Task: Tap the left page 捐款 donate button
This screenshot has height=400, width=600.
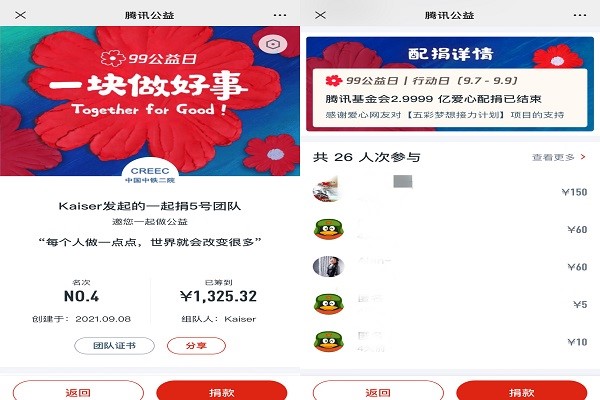Action: coord(222,391)
